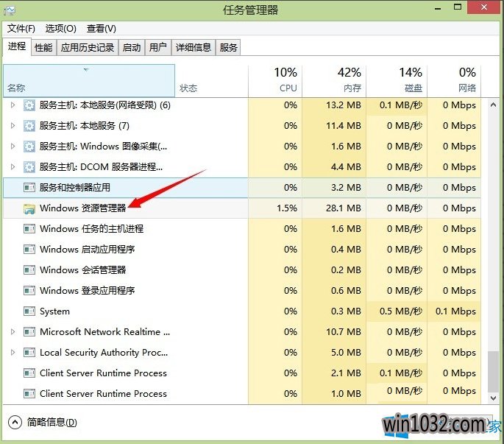Expand the 服务主机: Windows 图像采集 group
This screenshot has height=444, width=504.
click(13, 147)
